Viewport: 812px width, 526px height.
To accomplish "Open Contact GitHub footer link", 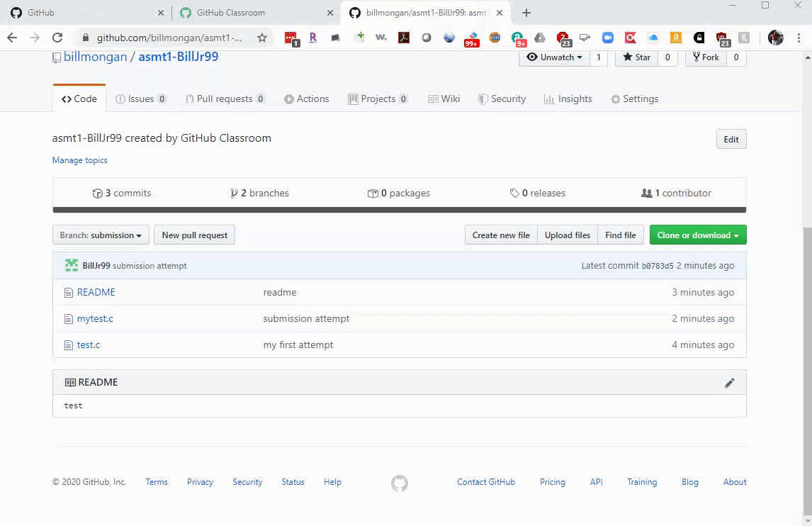I will (486, 482).
